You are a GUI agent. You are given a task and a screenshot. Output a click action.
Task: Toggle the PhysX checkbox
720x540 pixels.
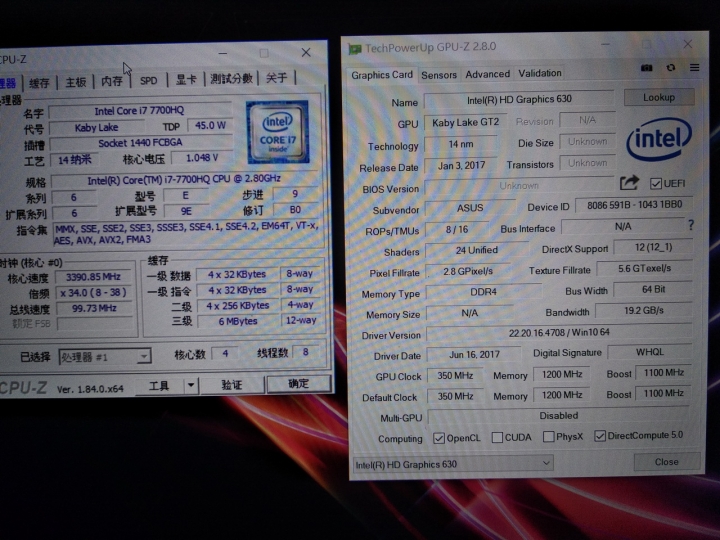click(548, 436)
